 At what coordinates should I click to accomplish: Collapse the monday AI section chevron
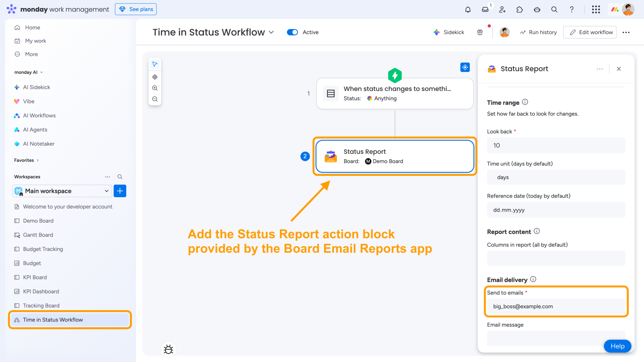click(42, 72)
